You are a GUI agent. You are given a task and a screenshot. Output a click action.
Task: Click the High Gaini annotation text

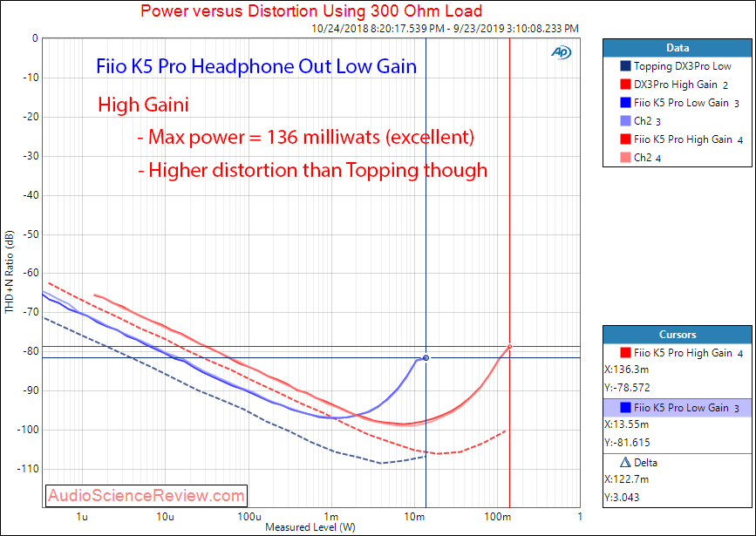click(143, 105)
